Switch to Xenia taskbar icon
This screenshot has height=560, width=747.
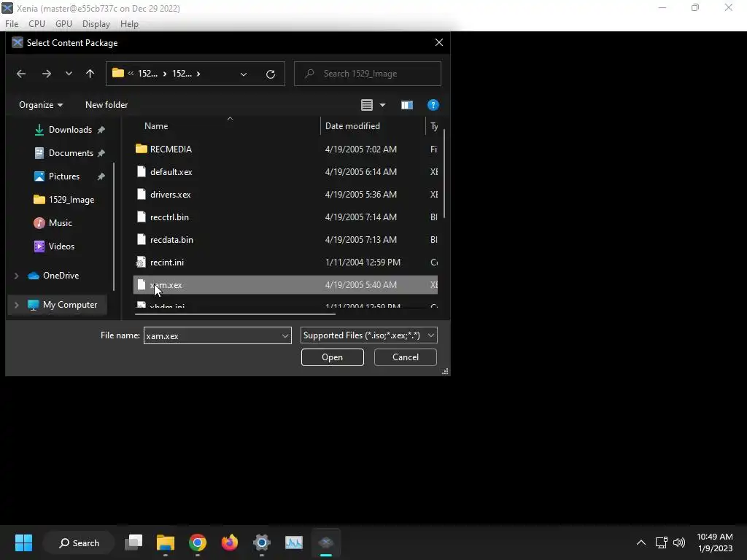pos(326,542)
